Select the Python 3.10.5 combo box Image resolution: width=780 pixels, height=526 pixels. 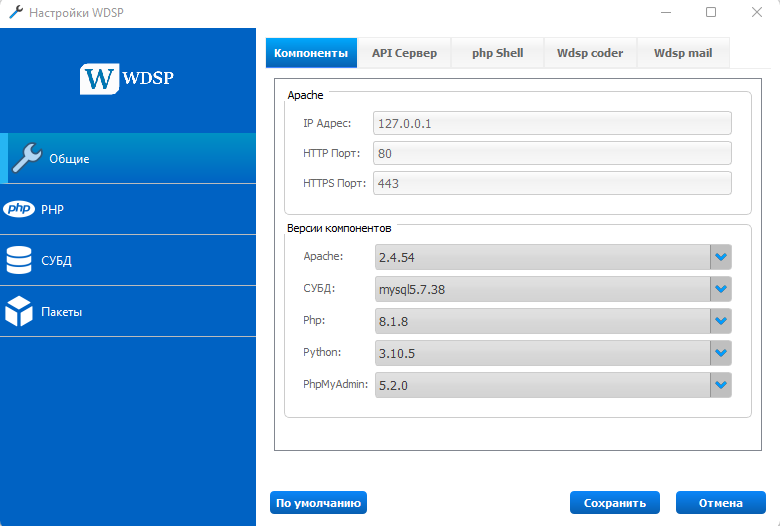pyautogui.click(x=553, y=353)
